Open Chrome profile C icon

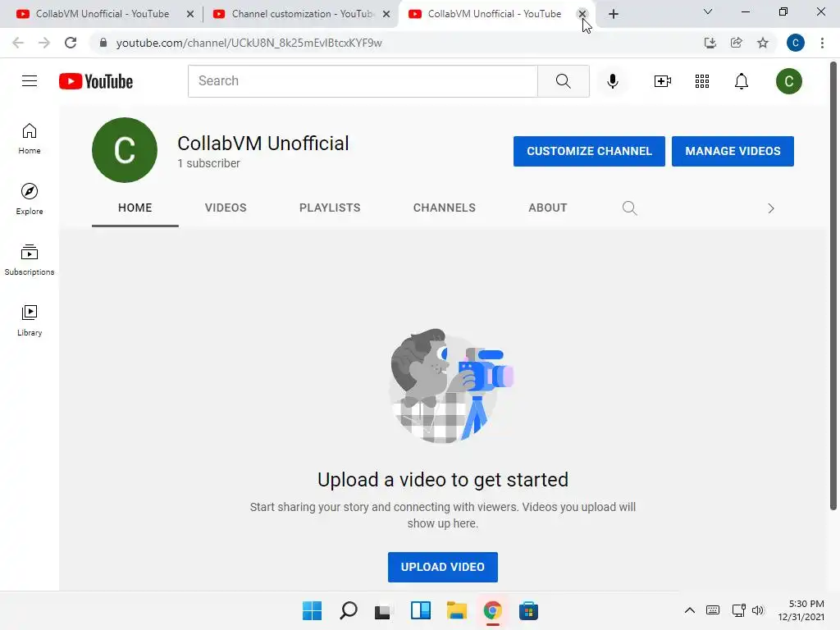tap(796, 43)
